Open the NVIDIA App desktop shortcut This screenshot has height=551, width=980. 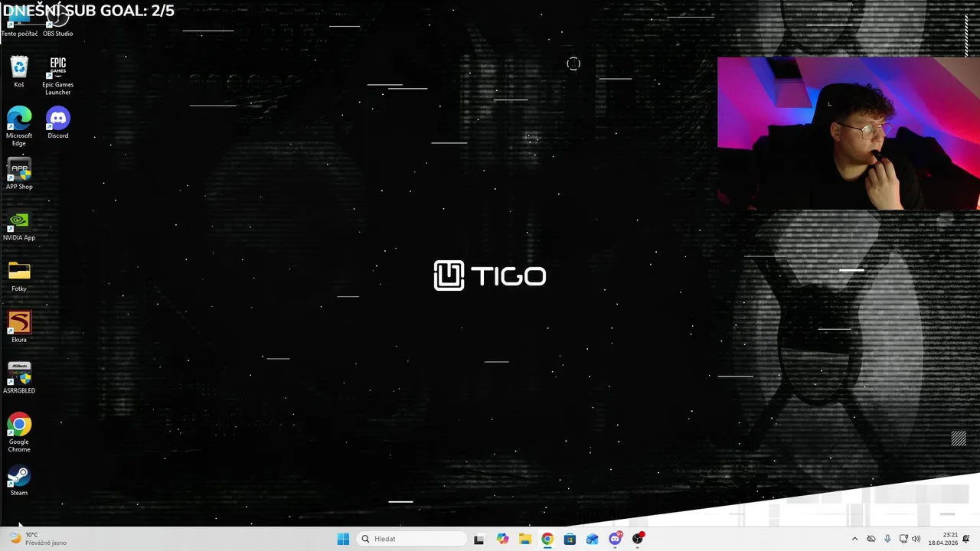pyautogui.click(x=19, y=225)
